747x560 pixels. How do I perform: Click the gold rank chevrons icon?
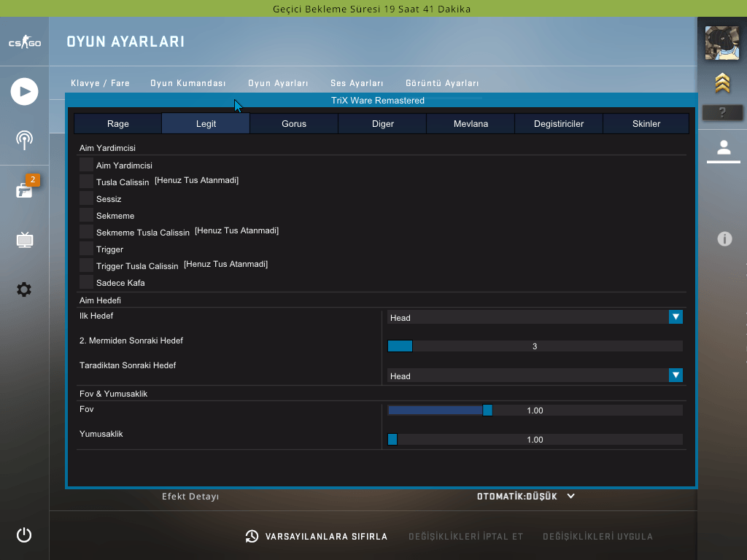tap(722, 83)
